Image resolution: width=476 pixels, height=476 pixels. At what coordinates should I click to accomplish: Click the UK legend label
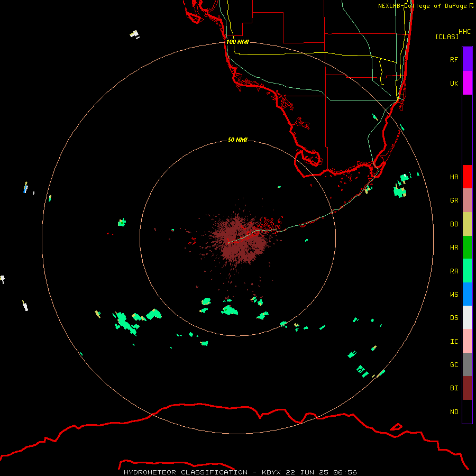pyautogui.click(x=454, y=83)
